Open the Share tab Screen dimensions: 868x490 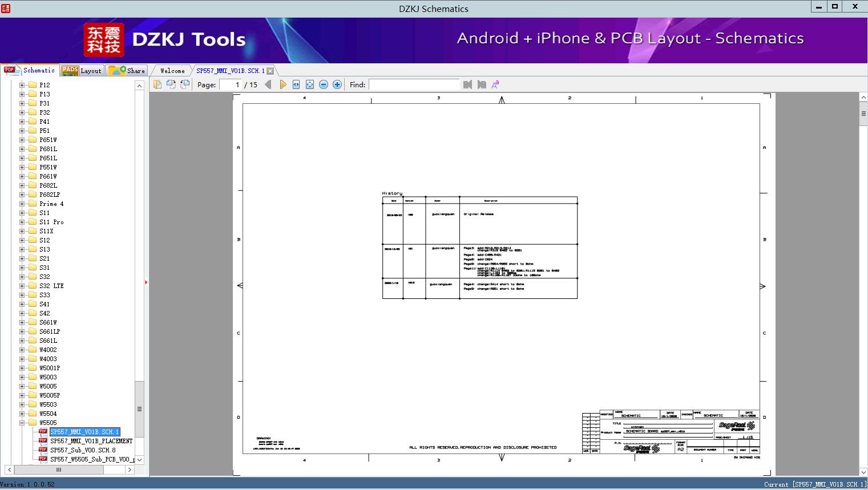(127, 70)
